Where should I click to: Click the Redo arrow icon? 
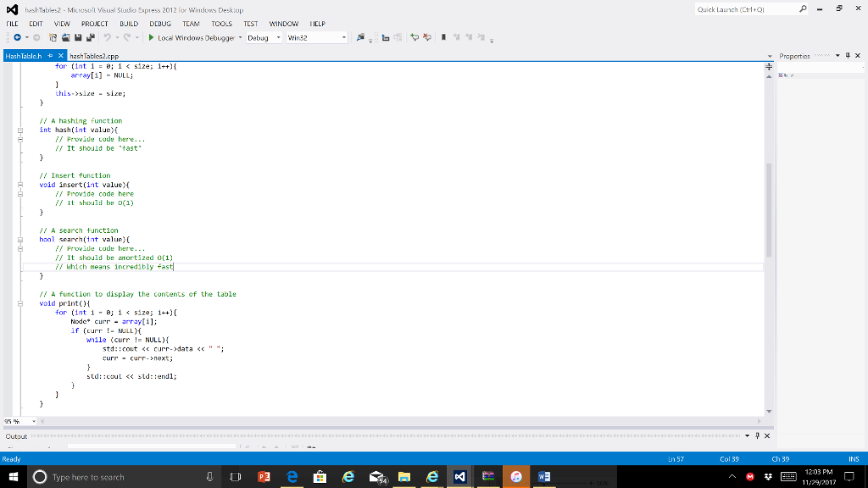click(x=127, y=37)
